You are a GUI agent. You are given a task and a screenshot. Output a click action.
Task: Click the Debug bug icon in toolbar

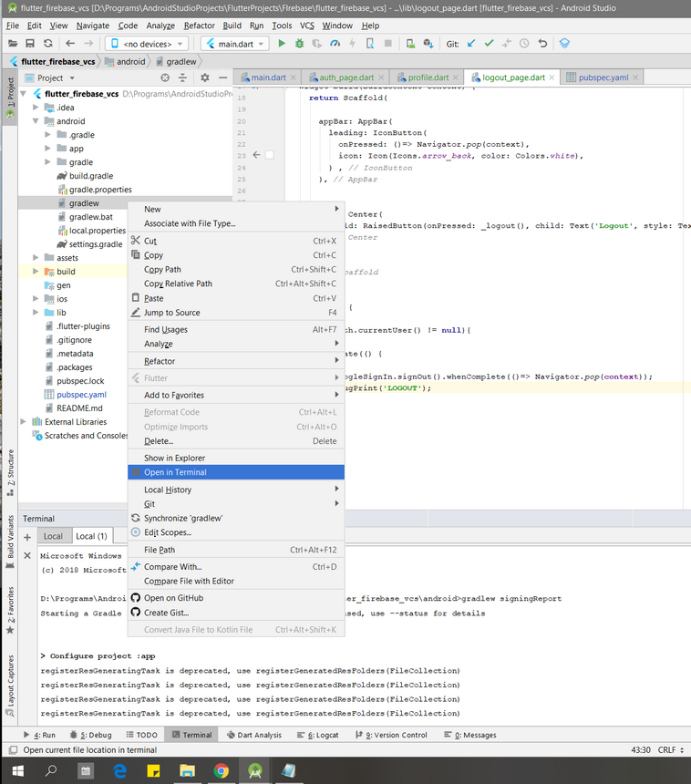click(299, 43)
